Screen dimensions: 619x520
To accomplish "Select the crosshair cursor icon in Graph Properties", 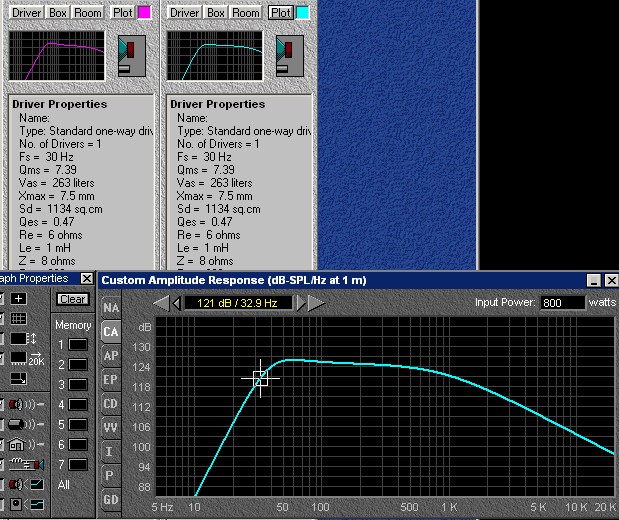I will (x=19, y=298).
